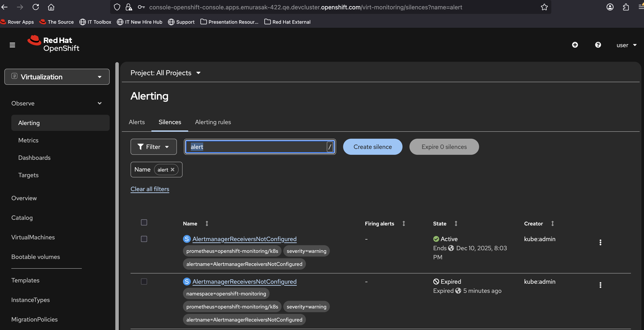Open kebab menu for the Expired silence

(600, 285)
